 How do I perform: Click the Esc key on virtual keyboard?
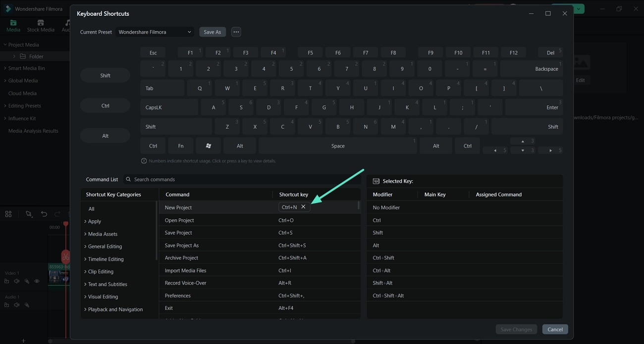153,52
